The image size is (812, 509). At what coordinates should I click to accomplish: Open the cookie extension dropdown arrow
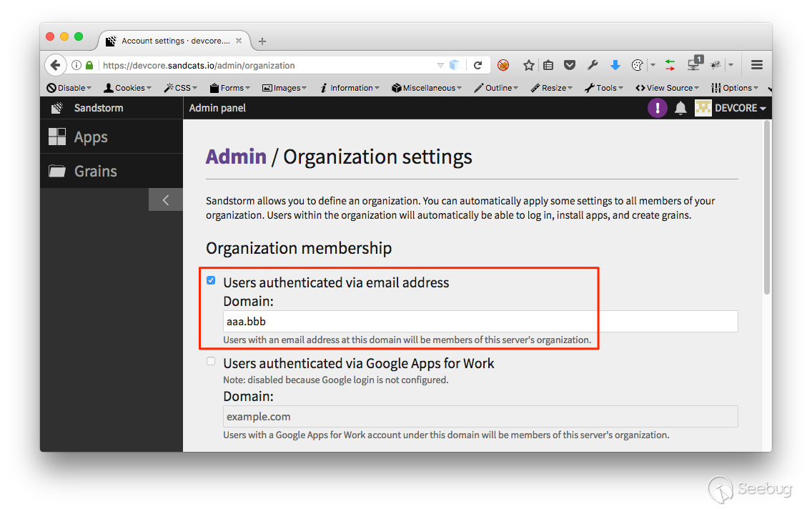[x=653, y=65]
